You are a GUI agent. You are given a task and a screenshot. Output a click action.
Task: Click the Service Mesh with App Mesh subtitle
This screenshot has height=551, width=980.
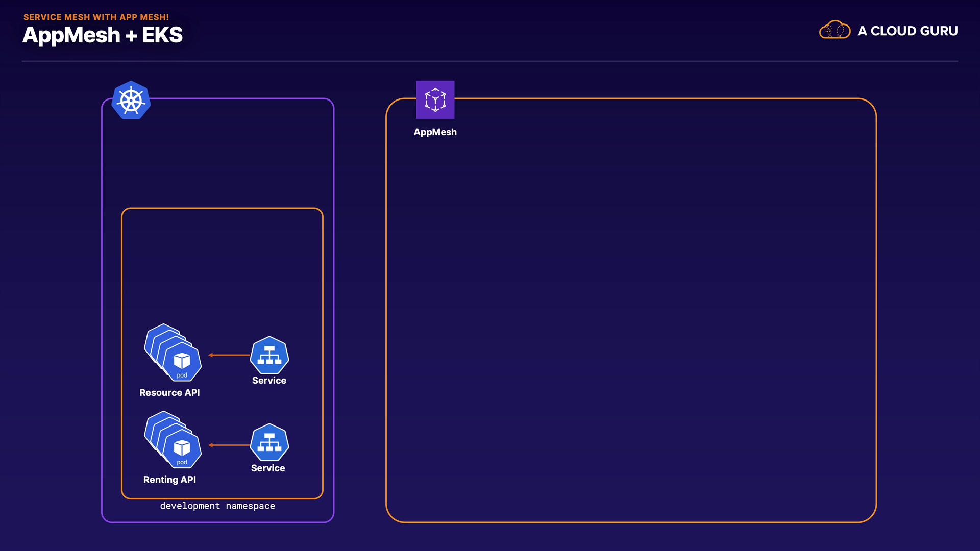pos(96,17)
